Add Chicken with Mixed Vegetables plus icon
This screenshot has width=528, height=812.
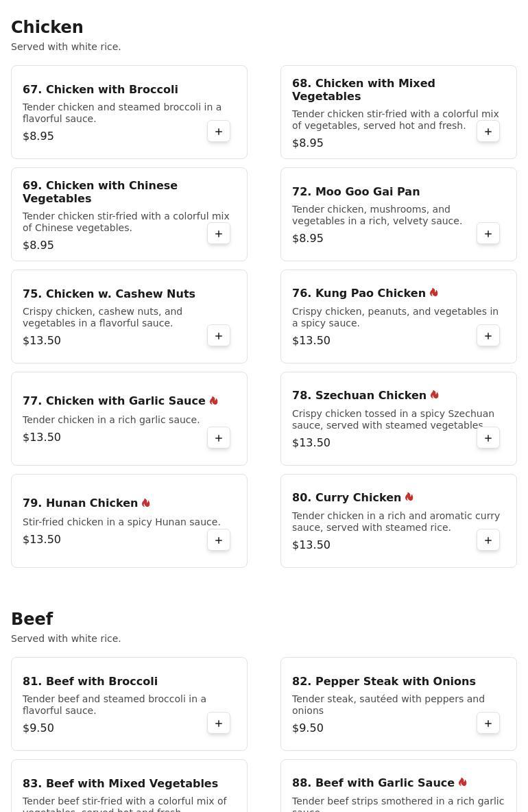[x=488, y=132]
